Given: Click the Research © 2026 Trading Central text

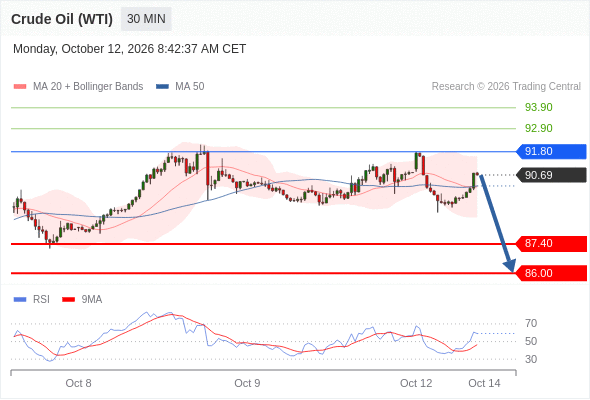Looking at the screenshot, I should [506, 87].
